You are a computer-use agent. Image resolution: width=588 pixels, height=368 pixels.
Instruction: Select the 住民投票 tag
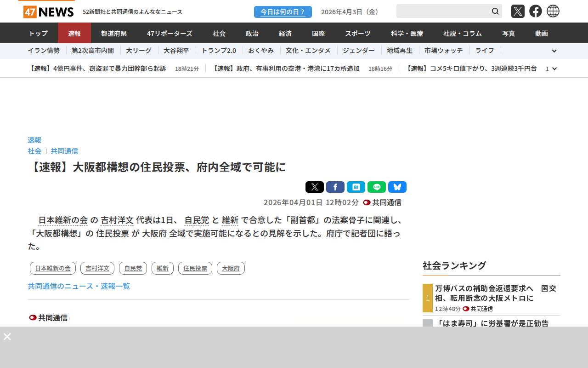click(x=195, y=268)
